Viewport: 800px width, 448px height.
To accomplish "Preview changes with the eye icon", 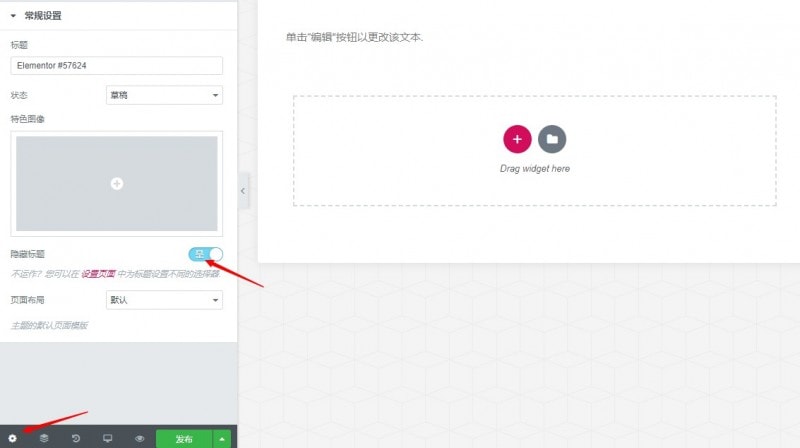I will click(x=140, y=438).
